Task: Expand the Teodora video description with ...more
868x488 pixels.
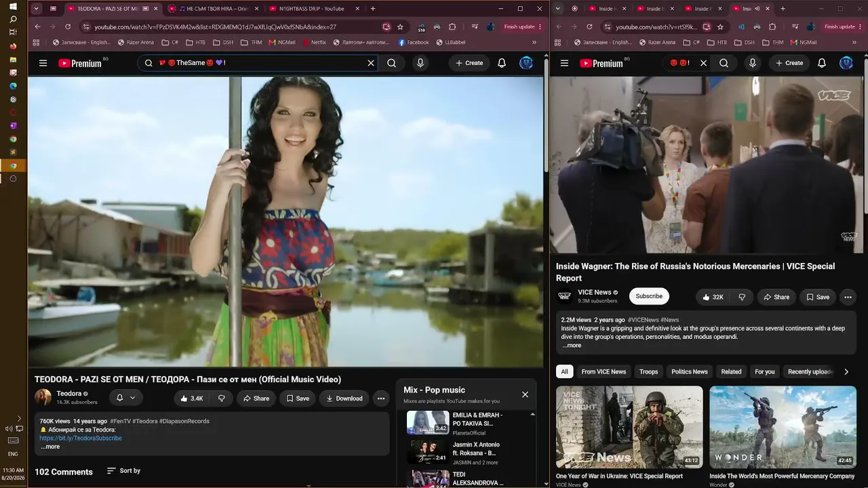Action: (50, 447)
